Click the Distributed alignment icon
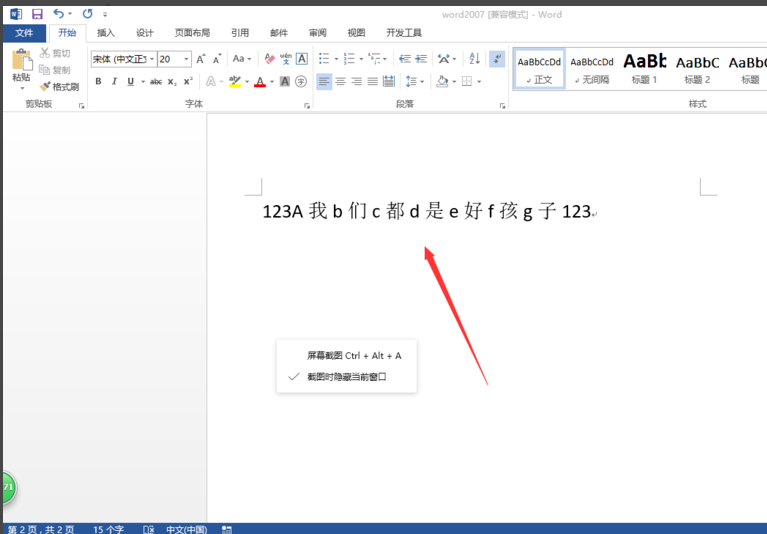The image size is (767, 534). point(389,81)
